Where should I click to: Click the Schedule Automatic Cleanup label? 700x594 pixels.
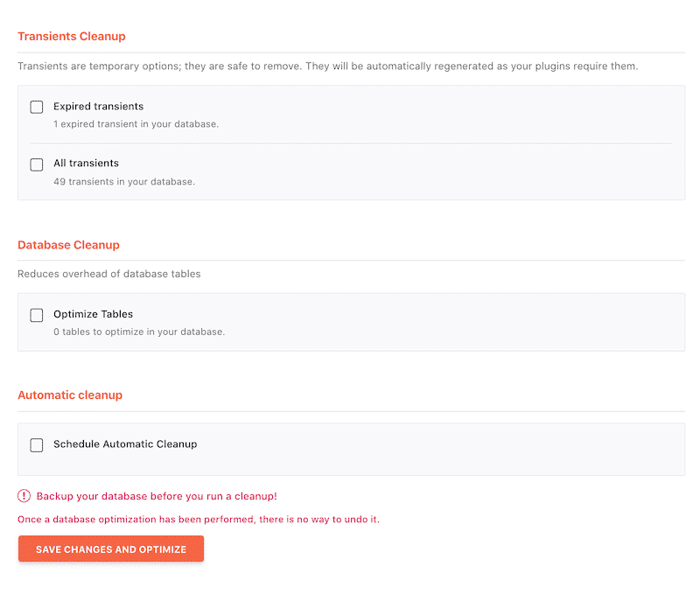124,444
